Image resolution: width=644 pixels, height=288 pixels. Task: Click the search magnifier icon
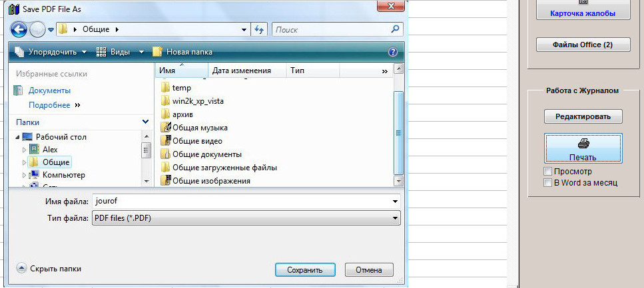pyautogui.click(x=395, y=29)
